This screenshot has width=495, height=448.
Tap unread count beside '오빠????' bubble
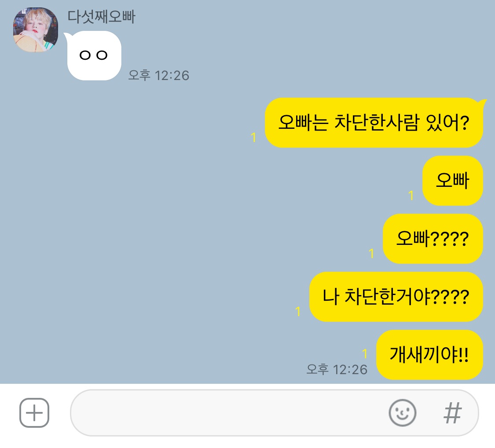coord(371,254)
